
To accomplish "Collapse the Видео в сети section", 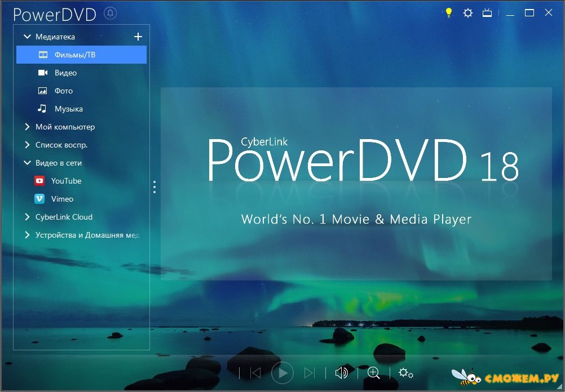I will tap(27, 163).
